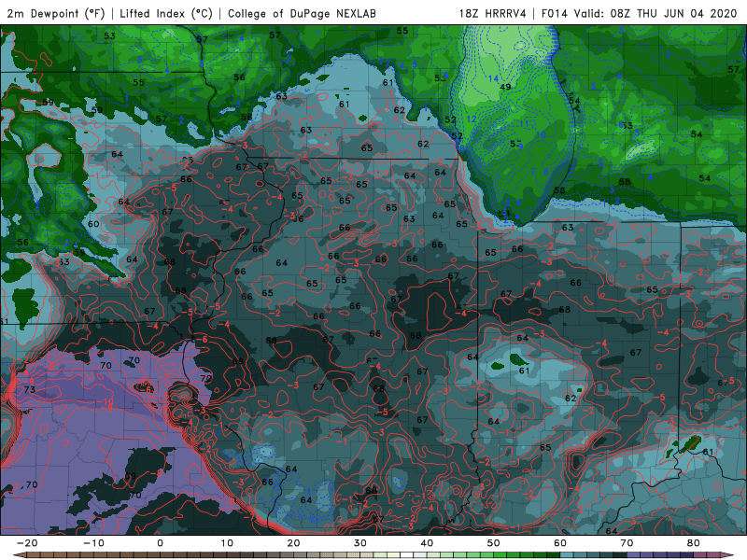Image resolution: width=747 pixels, height=560 pixels.
Task: Click the '-20' label on the color bar
Action: (27, 543)
